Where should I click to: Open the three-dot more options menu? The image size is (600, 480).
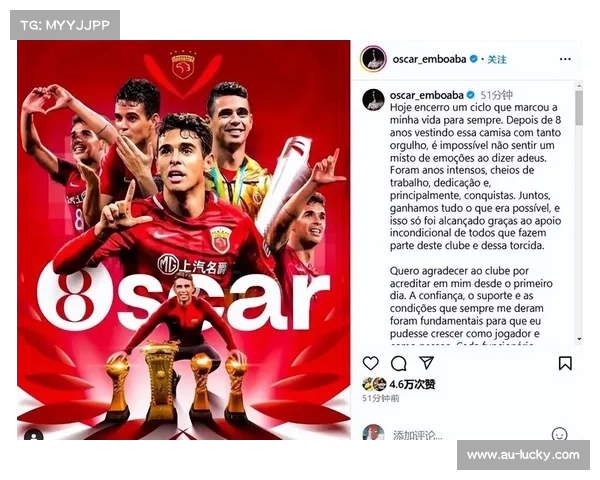coord(565,59)
